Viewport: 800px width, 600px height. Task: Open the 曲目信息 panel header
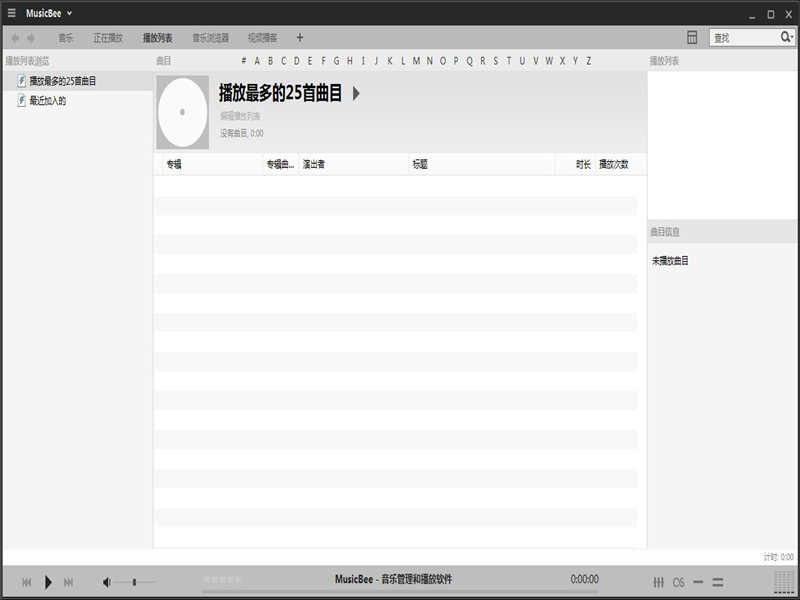click(665, 232)
